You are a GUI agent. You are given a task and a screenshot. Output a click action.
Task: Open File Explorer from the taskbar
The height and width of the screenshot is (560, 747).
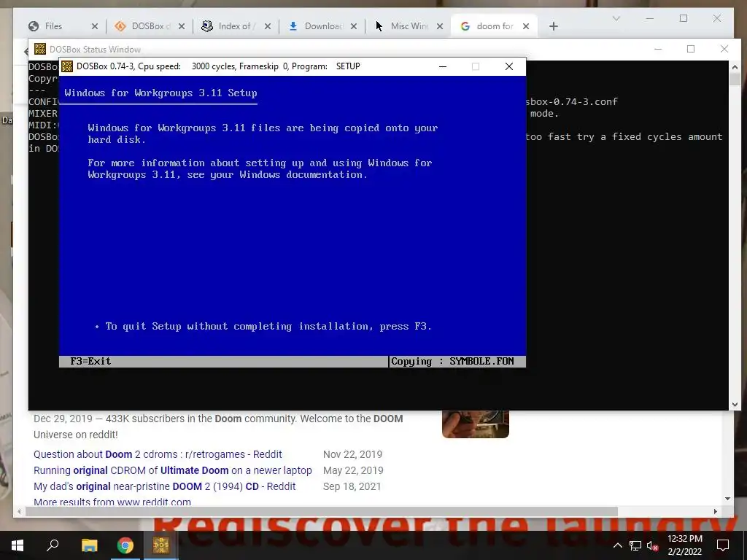point(89,545)
